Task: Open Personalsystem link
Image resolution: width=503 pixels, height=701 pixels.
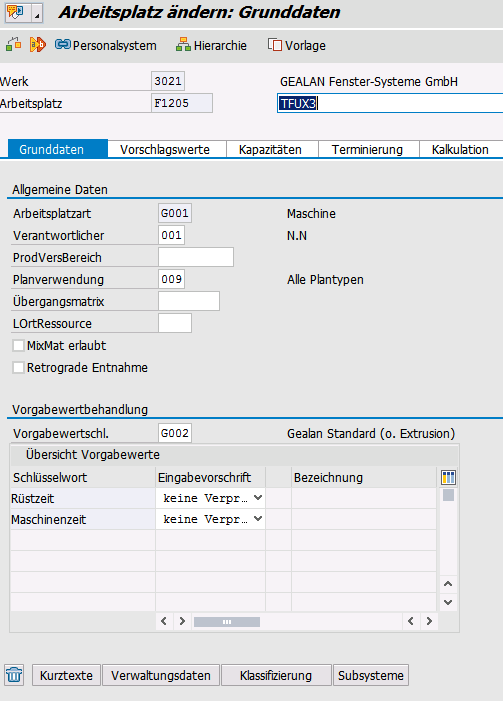Action: point(106,45)
